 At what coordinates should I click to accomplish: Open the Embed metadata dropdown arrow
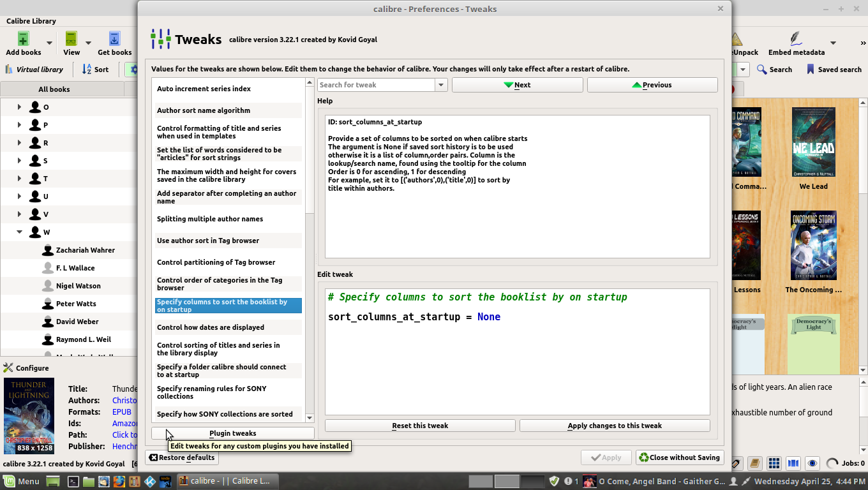(x=833, y=43)
